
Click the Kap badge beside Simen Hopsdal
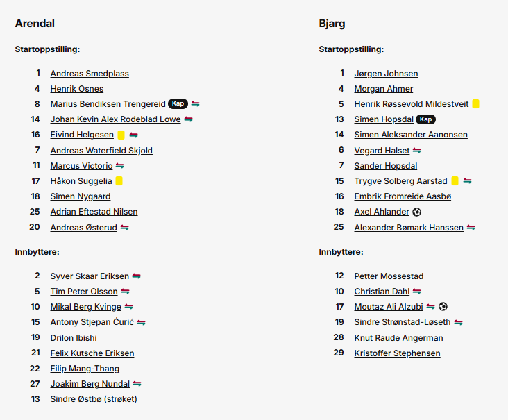(425, 119)
